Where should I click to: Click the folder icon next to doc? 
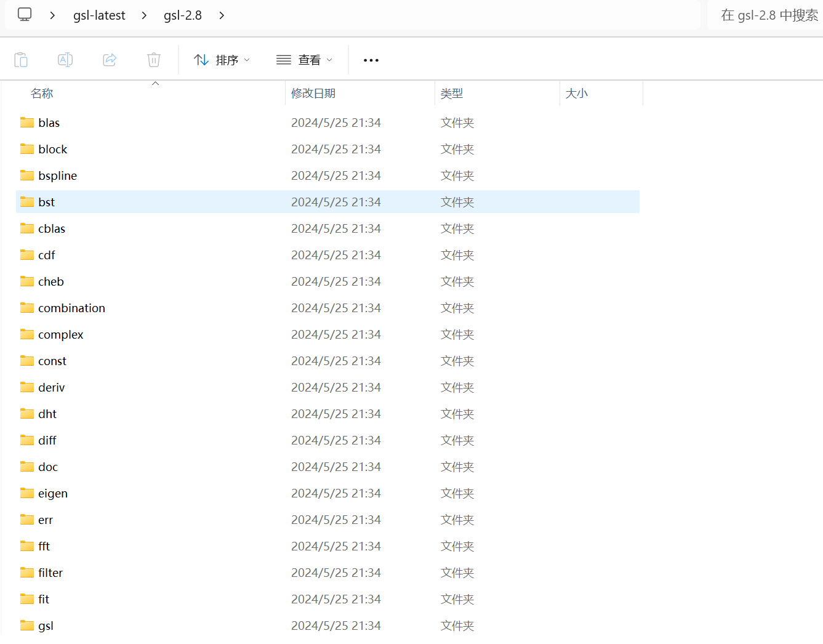point(26,466)
